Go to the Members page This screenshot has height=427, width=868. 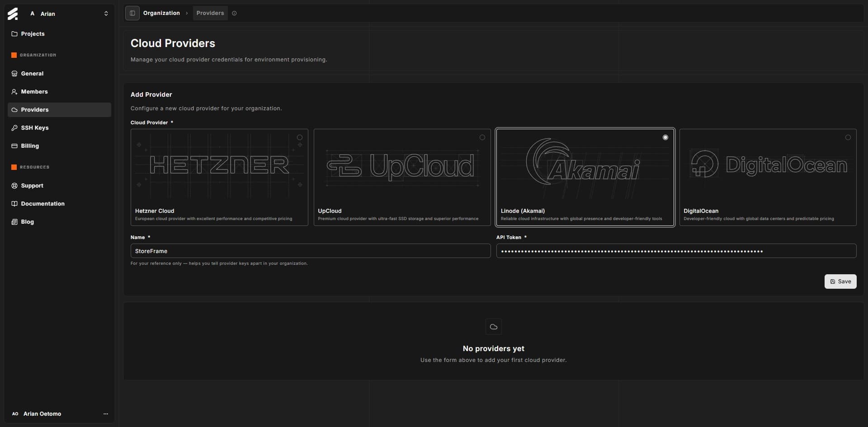[x=59, y=92]
